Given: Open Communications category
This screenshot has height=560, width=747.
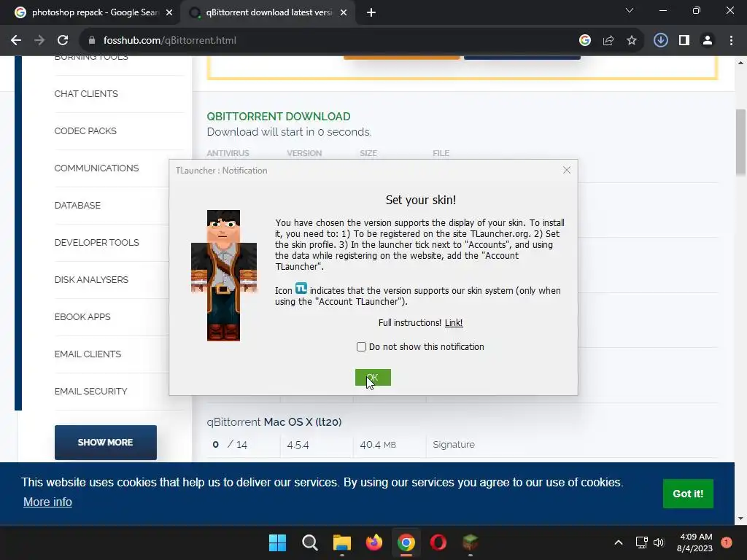Looking at the screenshot, I should [97, 168].
